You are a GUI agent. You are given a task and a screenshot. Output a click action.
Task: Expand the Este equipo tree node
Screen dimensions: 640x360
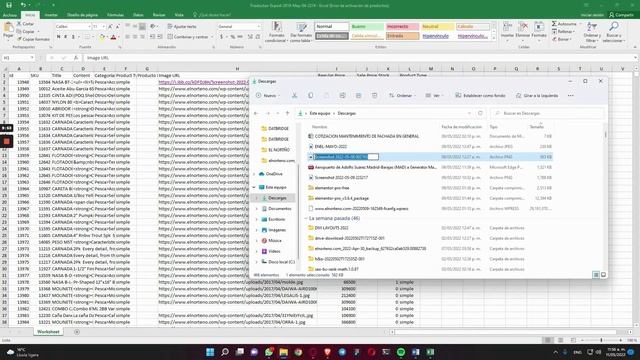pos(254,187)
